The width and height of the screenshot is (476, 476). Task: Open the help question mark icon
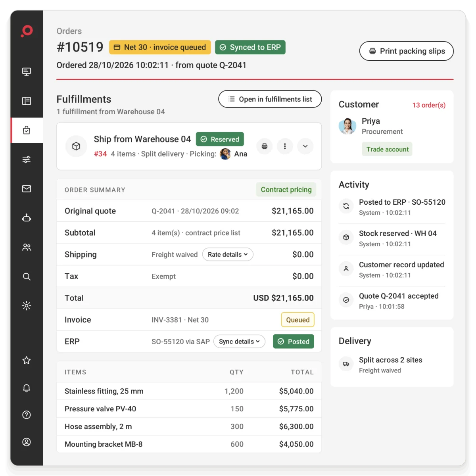point(27,415)
